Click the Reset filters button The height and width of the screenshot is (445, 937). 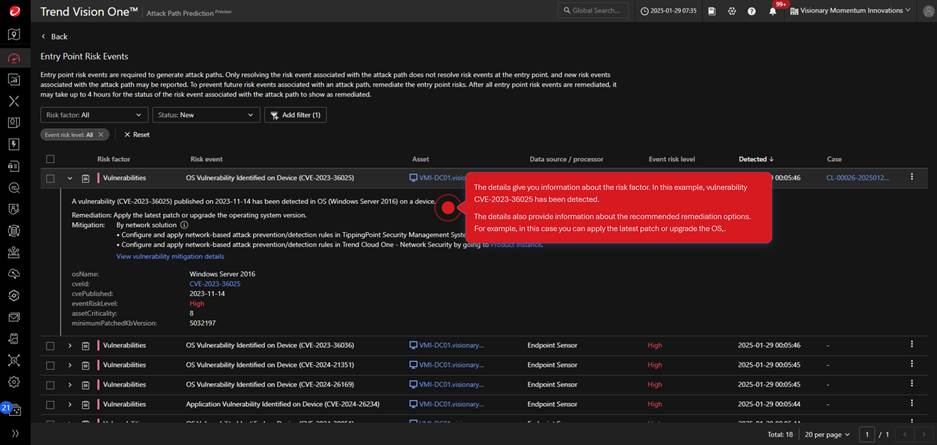[x=137, y=134]
